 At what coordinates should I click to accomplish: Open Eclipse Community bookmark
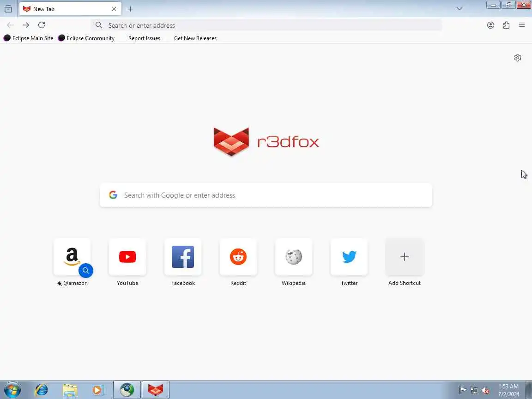pos(86,38)
